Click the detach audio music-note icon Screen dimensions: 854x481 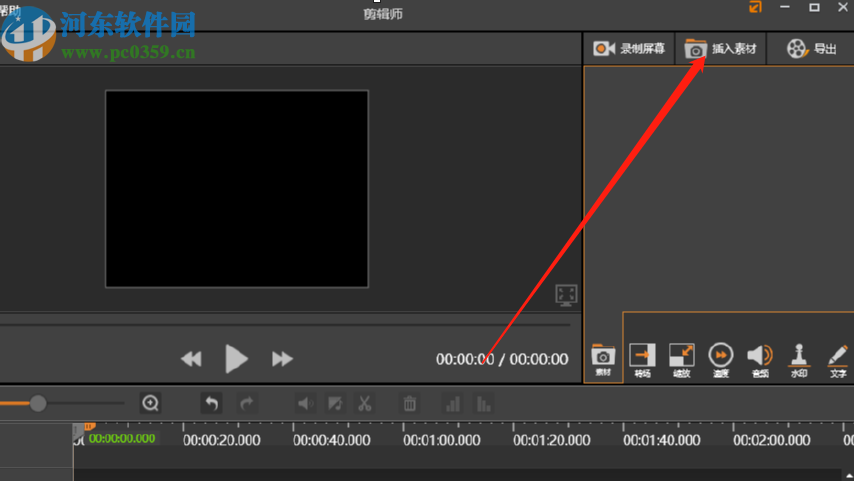coord(335,403)
